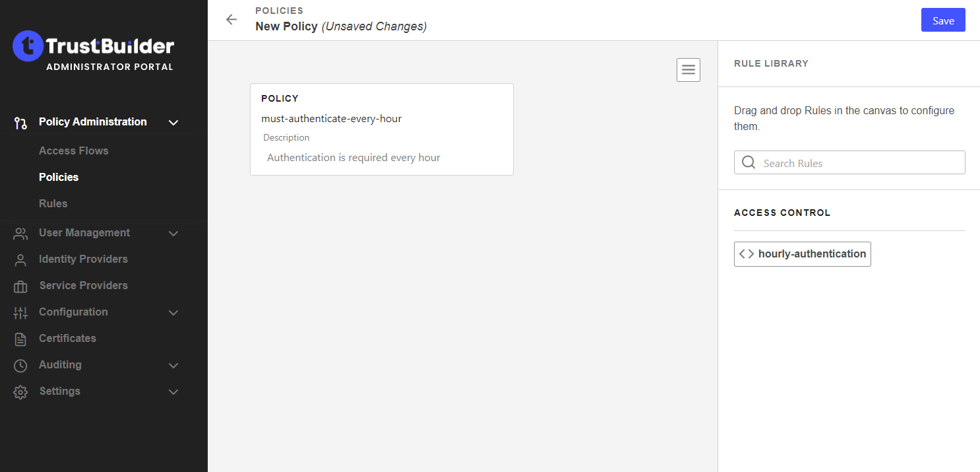Click the magnifier icon in Search Rules
This screenshot has width=980, height=472.
(x=749, y=162)
